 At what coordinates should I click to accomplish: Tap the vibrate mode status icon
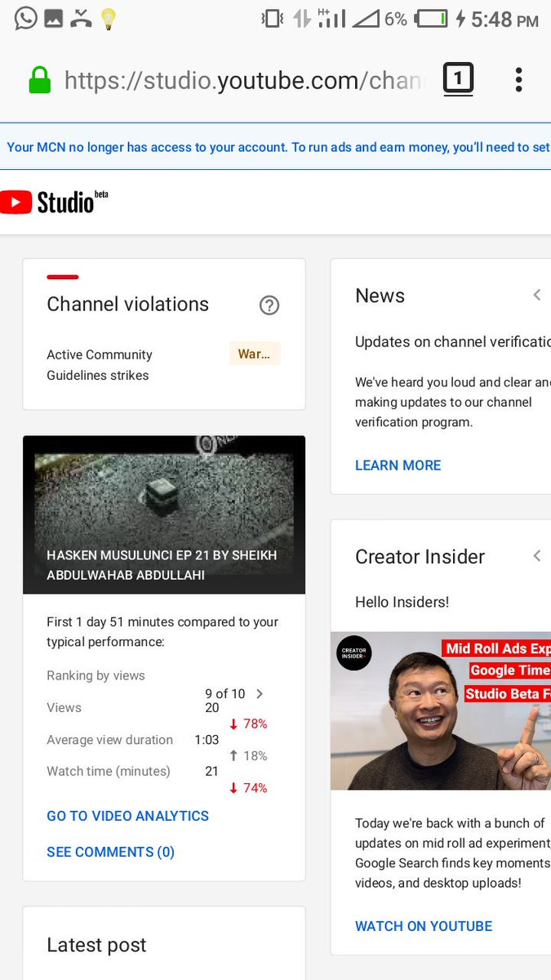pos(273,19)
